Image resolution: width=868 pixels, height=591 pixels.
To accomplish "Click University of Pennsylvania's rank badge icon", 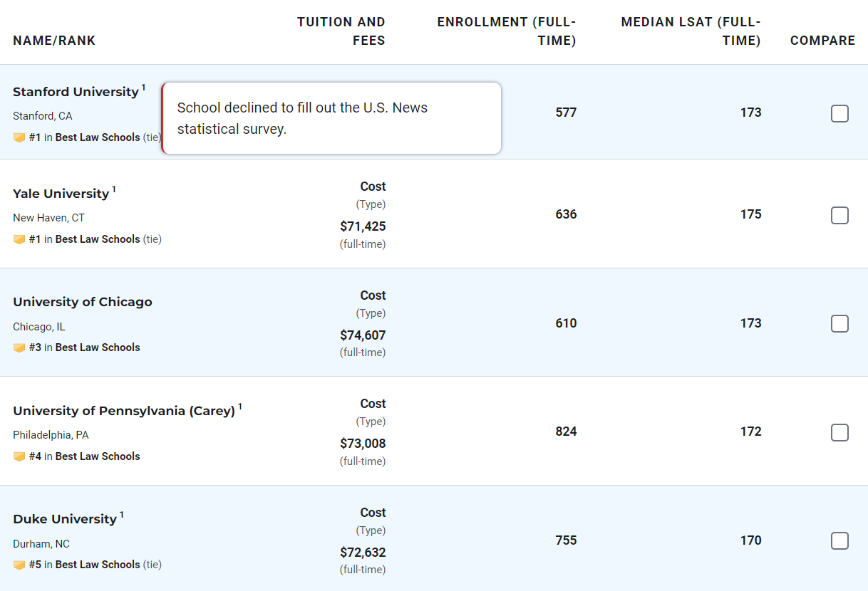I will (x=19, y=457).
